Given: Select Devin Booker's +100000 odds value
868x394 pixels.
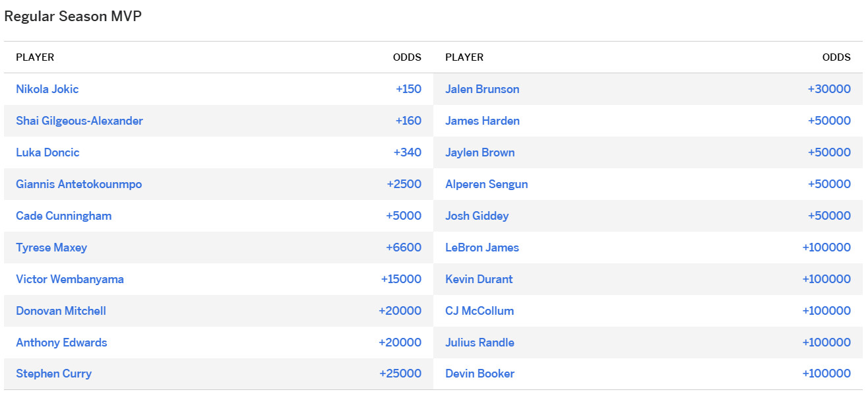Looking at the screenshot, I should [826, 374].
